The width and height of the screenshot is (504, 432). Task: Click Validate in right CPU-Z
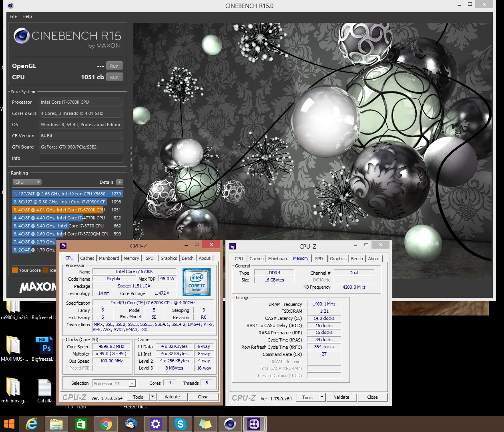341,397
